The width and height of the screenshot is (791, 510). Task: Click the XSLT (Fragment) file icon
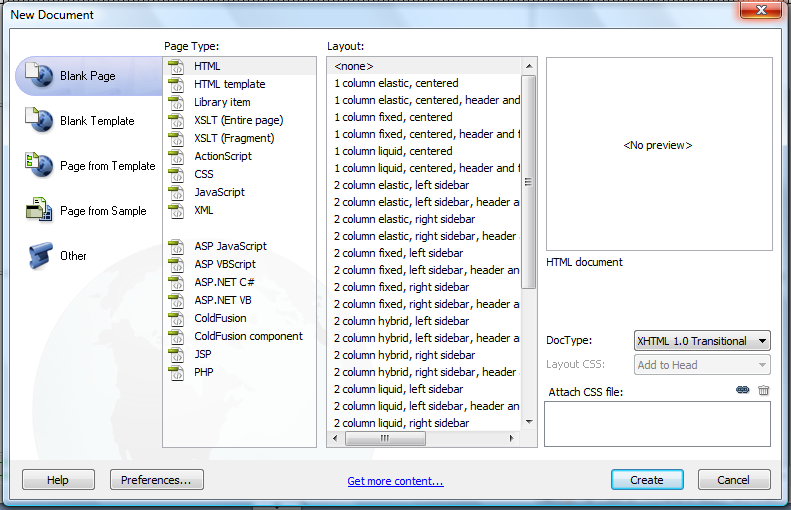coord(176,139)
